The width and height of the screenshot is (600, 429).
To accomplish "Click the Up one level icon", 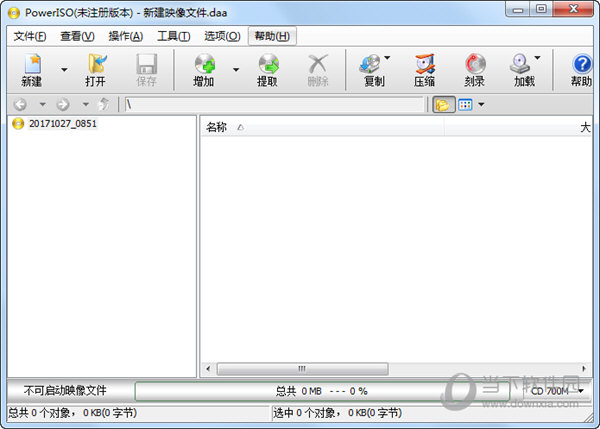I will [x=104, y=104].
